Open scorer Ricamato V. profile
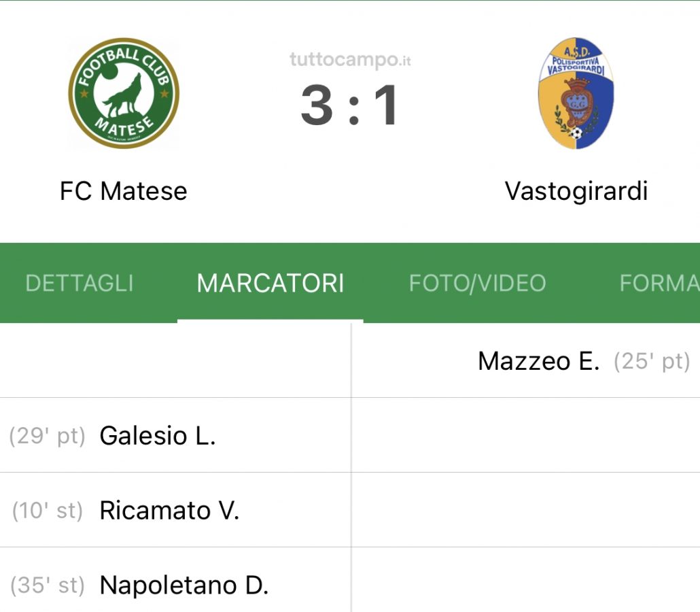This screenshot has width=700, height=612. point(169,510)
